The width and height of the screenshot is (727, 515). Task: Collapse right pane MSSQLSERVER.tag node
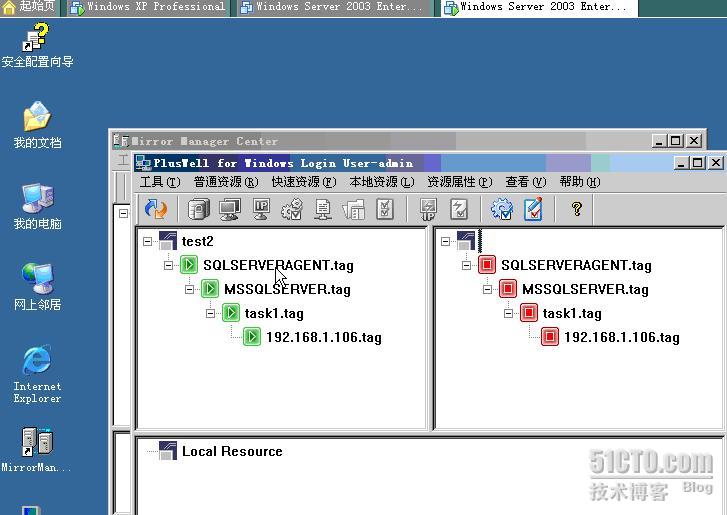487,289
